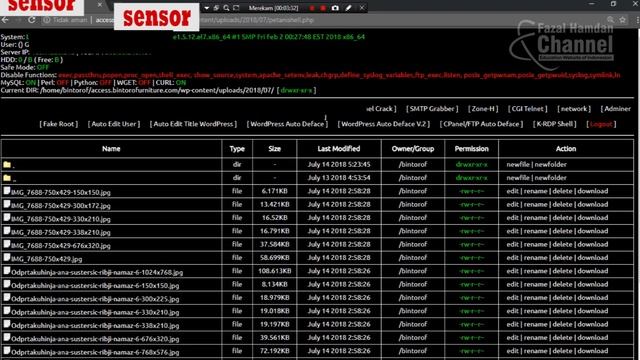
Task: Click file icon for IMG_7688-750x429-330x210.jpg
Action: click(7, 218)
